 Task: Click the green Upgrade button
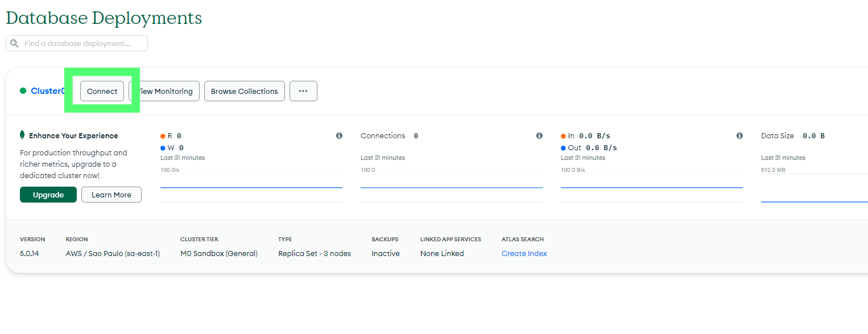pos(48,195)
